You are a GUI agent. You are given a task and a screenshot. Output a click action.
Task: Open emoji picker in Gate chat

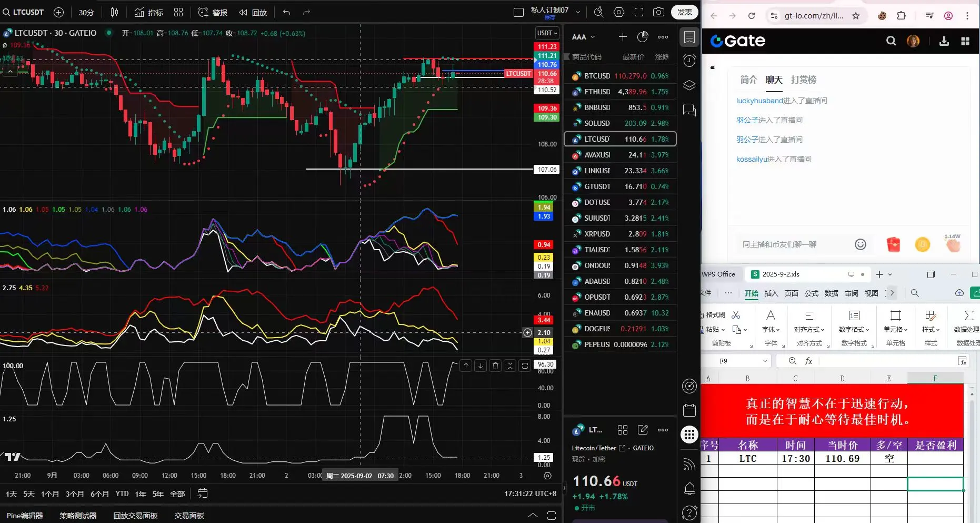861,244
